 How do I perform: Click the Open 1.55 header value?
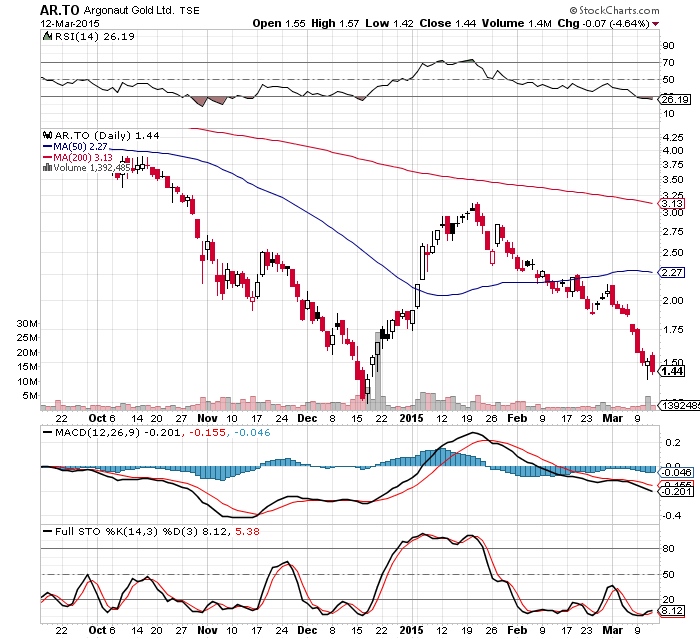(x=279, y=23)
